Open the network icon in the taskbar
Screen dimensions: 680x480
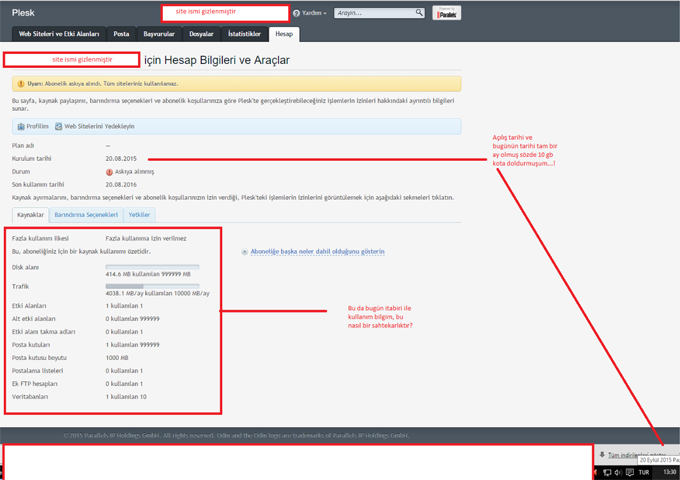click(x=608, y=470)
